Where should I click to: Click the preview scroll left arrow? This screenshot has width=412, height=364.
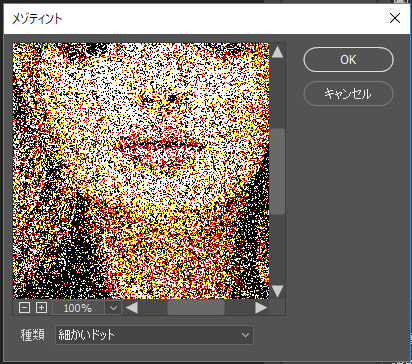(132, 308)
